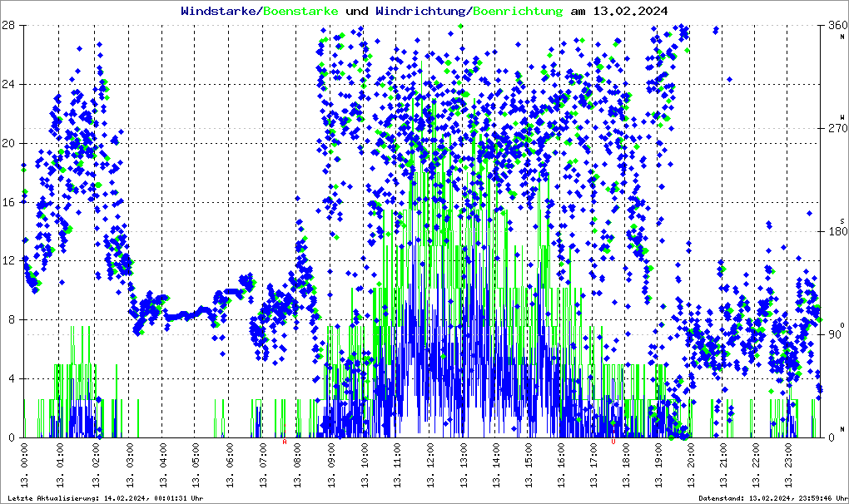Click the left axis value 28
This screenshot has width=849, height=504.
[7, 26]
